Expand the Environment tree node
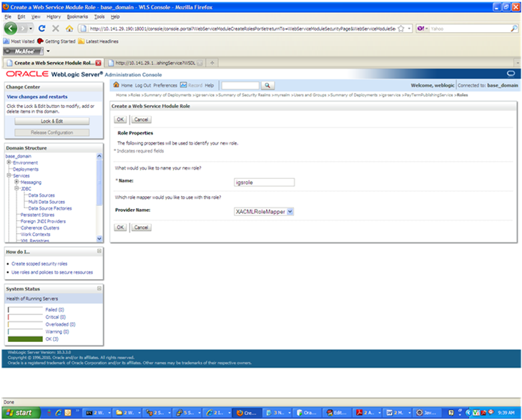522x420 pixels. pos(9,162)
